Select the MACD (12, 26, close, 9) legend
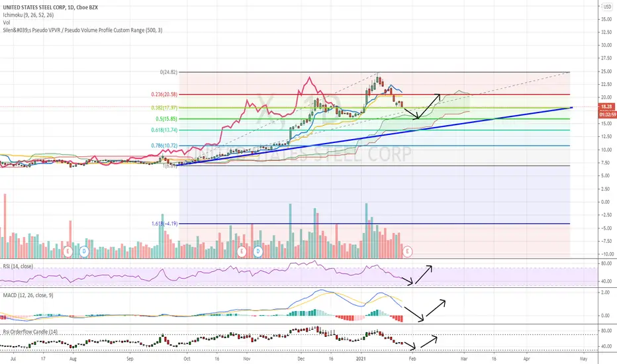This screenshot has height=364, width=617. point(28,295)
